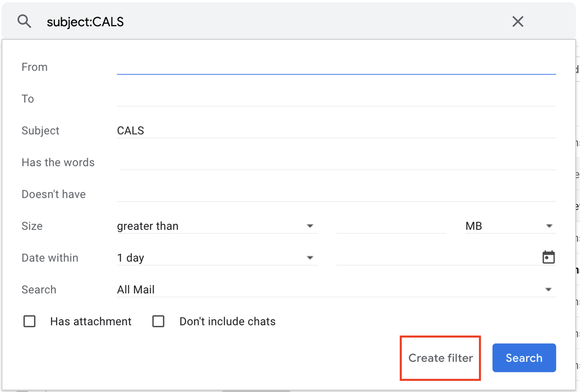
Task: Open the calendar date picker icon
Action: click(x=549, y=256)
